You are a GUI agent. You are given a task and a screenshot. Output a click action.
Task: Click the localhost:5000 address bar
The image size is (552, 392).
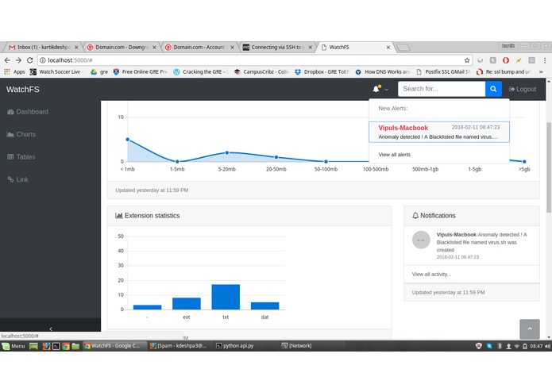coord(253,60)
